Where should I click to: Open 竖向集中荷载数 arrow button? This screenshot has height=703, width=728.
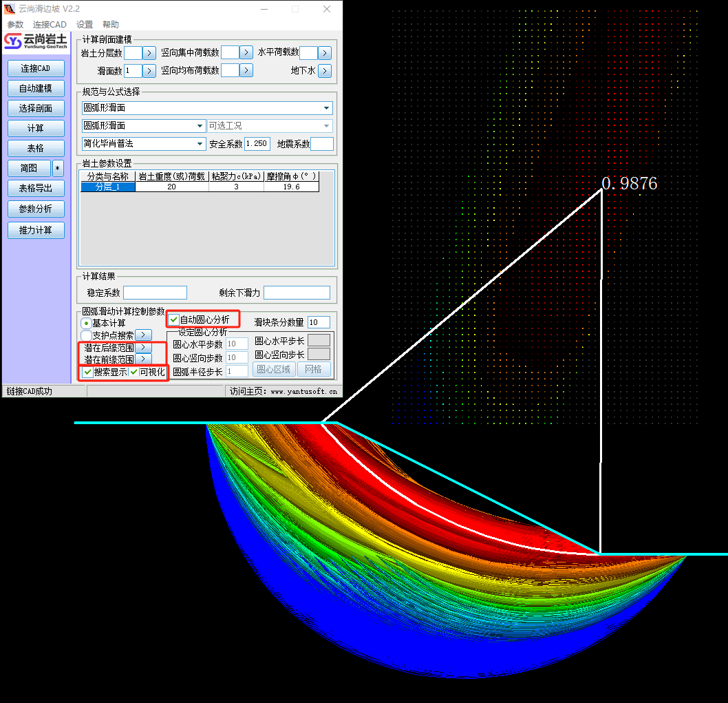point(246,53)
